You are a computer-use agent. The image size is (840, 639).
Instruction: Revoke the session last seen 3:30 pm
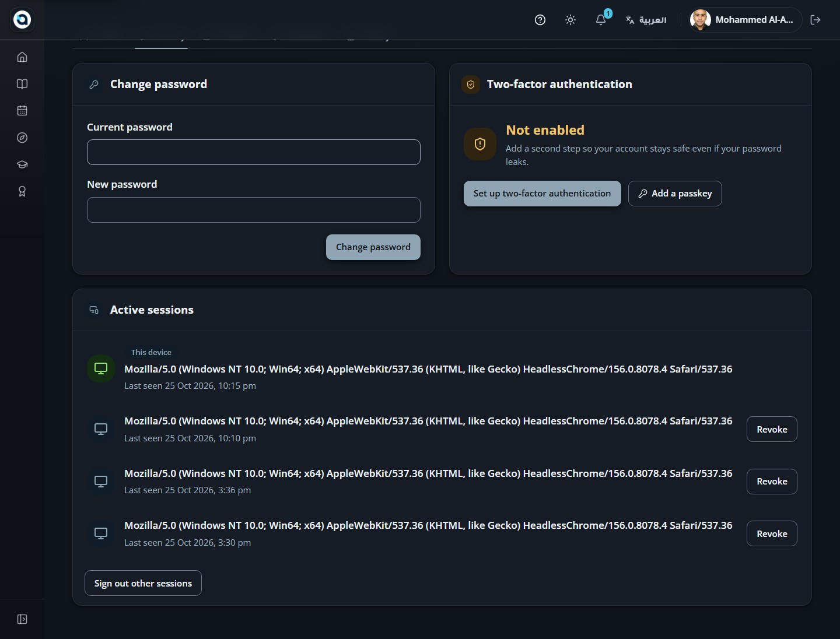point(772,533)
